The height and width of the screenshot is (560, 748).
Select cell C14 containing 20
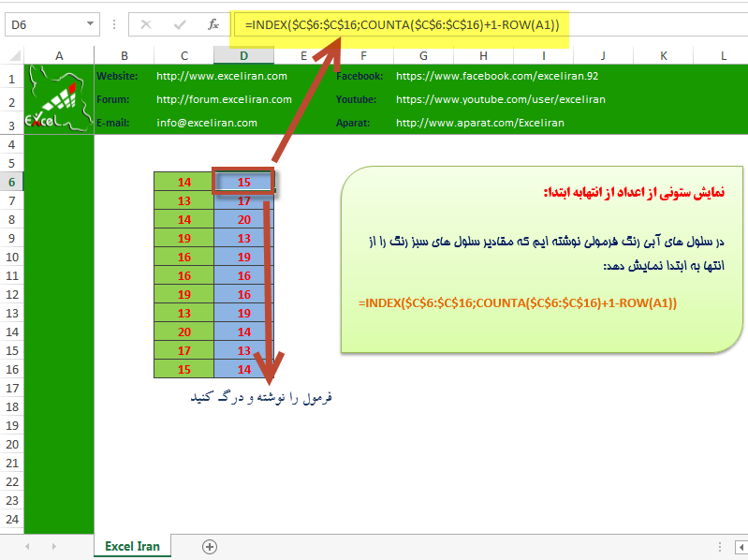(x=184, y=332)
